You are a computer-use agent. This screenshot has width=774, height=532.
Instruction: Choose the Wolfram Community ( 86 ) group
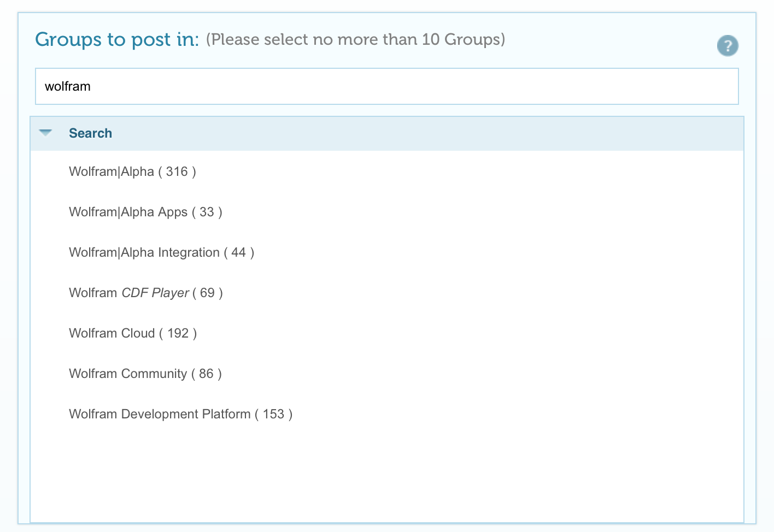[145, 374]
